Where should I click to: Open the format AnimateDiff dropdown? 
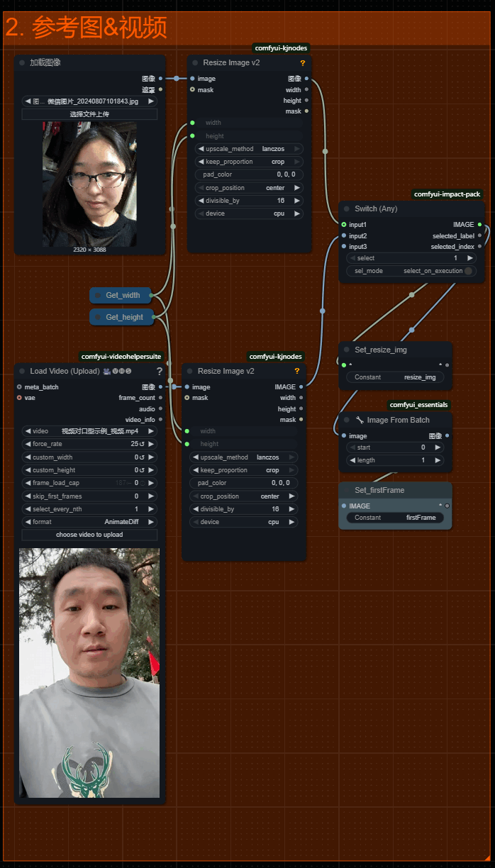pos(89,522)
